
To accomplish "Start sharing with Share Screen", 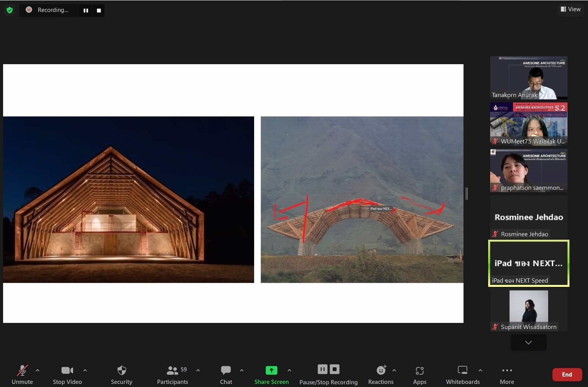I will [271, 375].
